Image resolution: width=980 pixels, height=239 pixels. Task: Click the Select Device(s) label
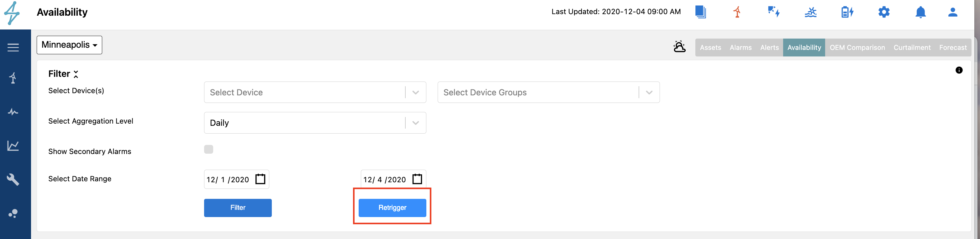[x=76, y=91]
